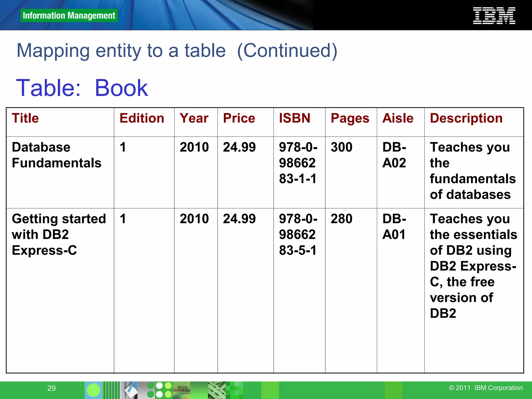Select the Title column header

(25, 118)
